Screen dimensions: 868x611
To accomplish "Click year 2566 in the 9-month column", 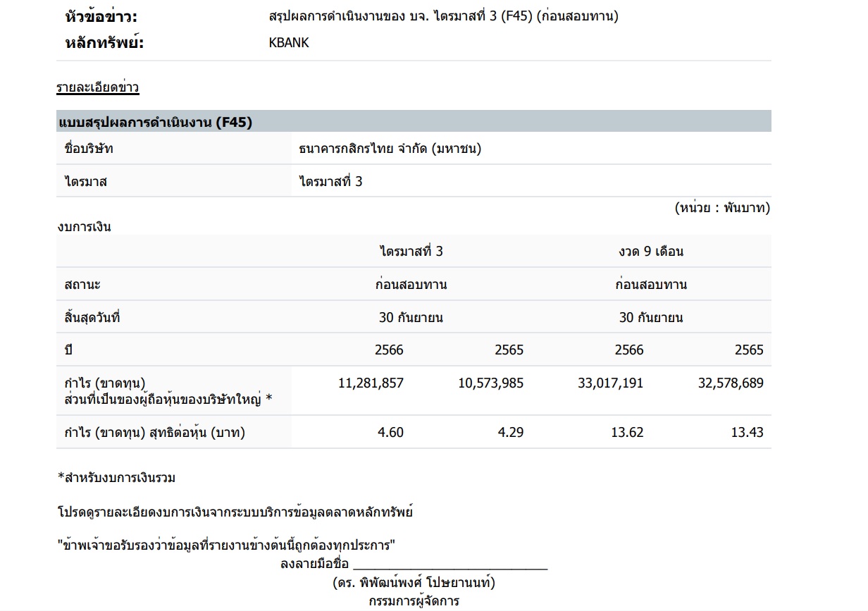I will coord(629,350).
